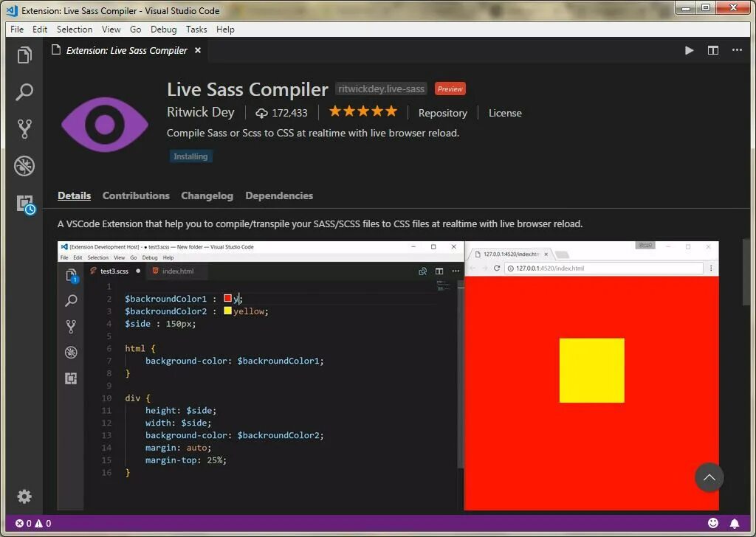756x537 pixels.
Task: Click the Preview badge
Action: 450,89
